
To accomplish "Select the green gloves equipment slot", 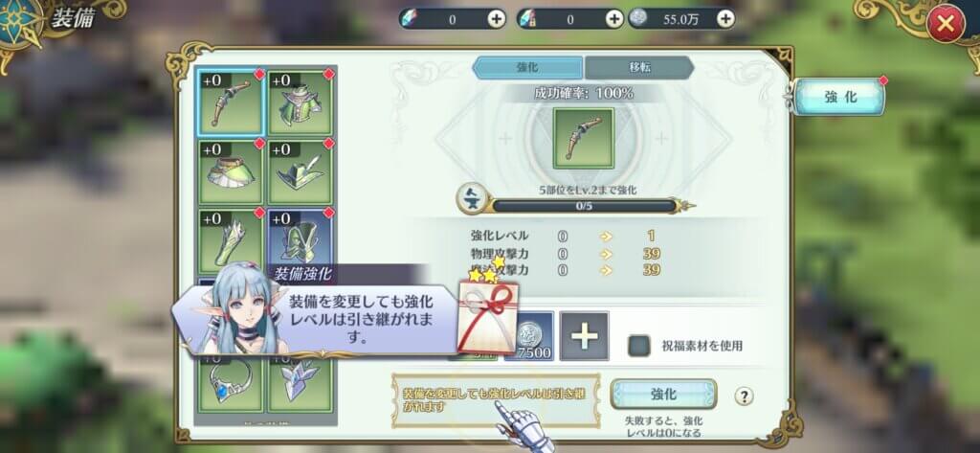I will (231, 241).
